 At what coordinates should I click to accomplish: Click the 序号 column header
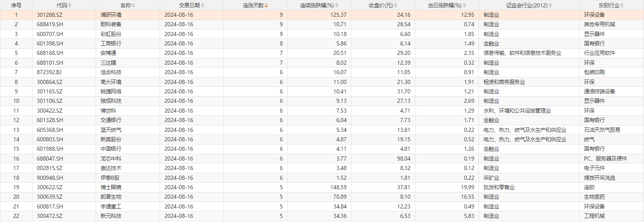pos(16,5)
